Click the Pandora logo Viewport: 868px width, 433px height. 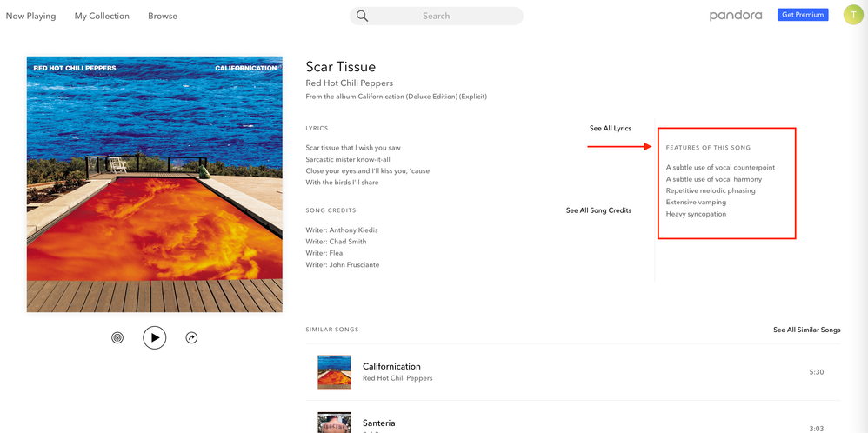735,16
